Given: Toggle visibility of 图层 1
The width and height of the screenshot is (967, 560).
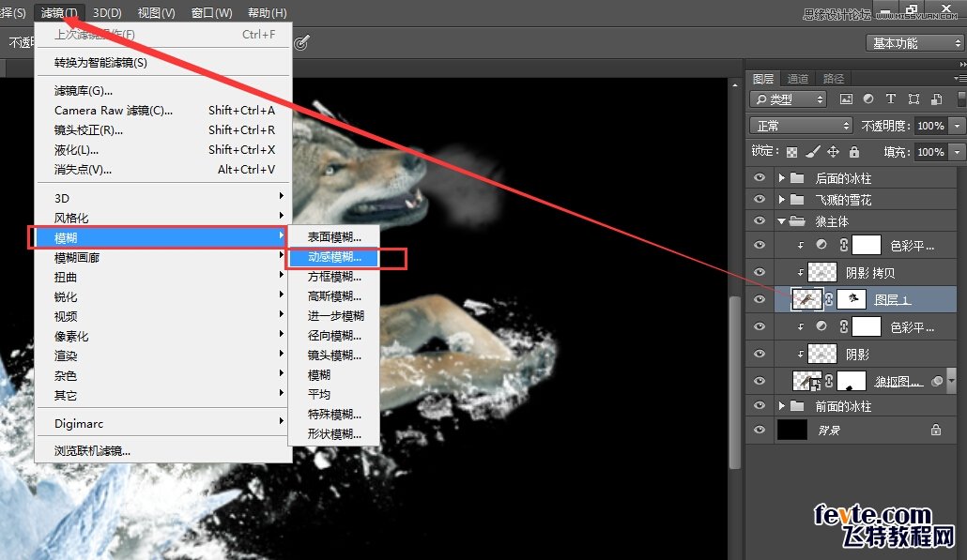Looking at the screenshot, I should coord(760,299).
